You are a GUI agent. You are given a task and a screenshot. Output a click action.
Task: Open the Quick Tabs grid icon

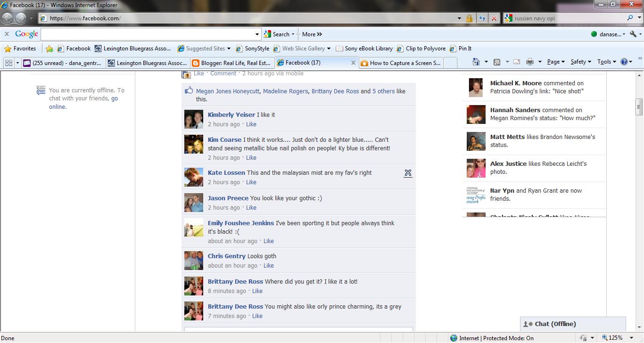tap(8, 62)
